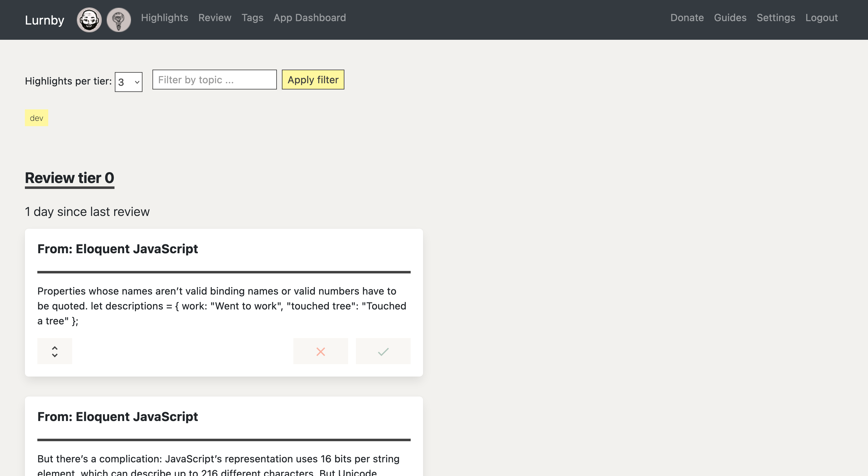Screen dimensions: 868x476
Task: Mark first highlight as forgotten with red X
Action: (320, 351)
